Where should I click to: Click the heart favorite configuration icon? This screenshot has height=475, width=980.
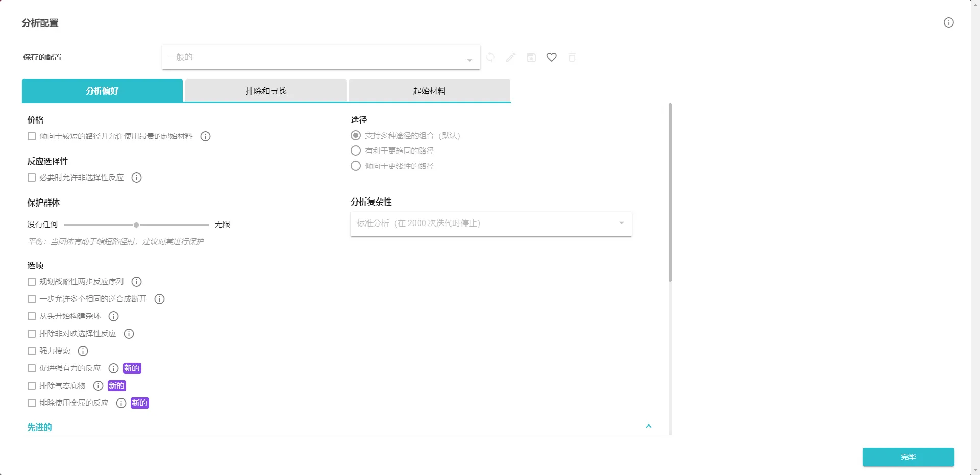551,57
